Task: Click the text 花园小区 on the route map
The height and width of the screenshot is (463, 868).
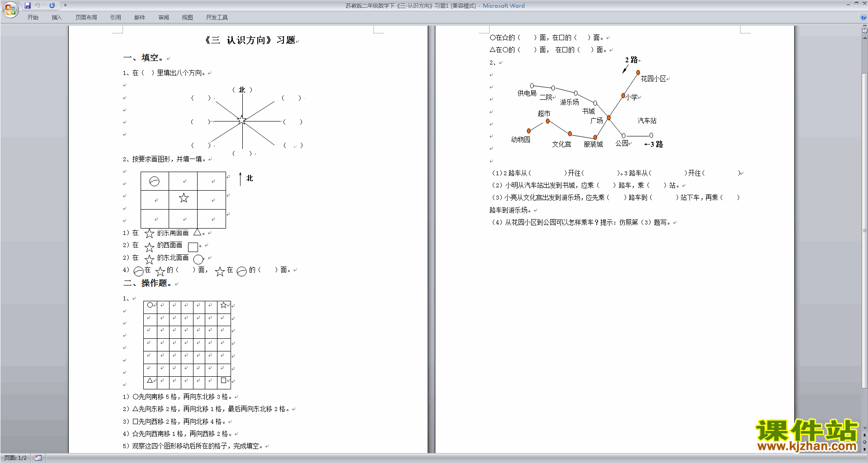Action: (x=653, y=79)
